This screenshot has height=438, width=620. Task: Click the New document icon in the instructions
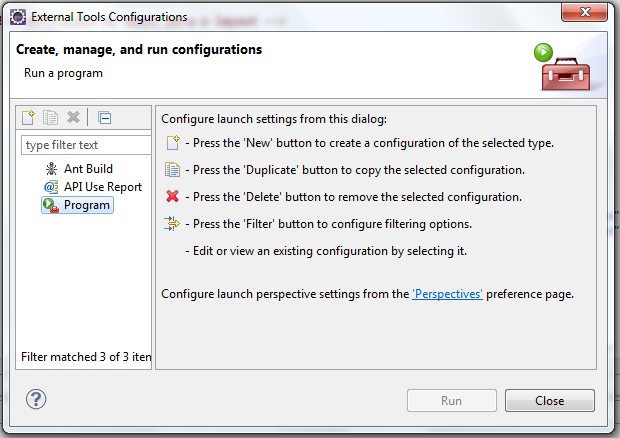click(172, 143)
